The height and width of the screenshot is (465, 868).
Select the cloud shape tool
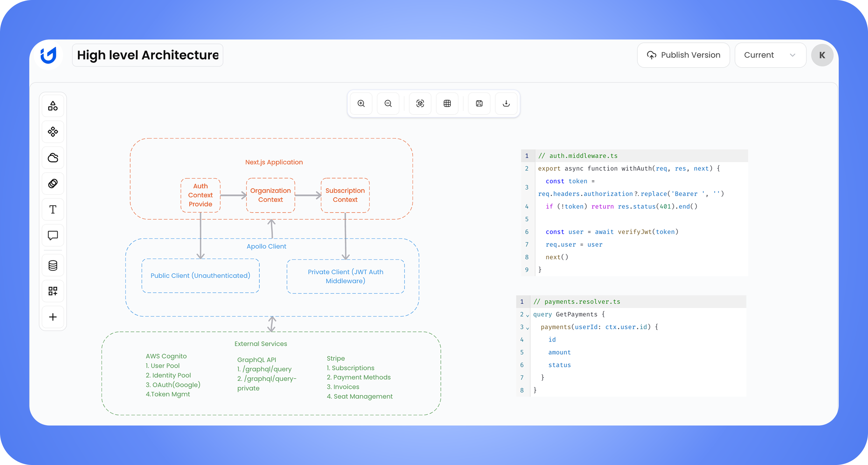[52, 157]
